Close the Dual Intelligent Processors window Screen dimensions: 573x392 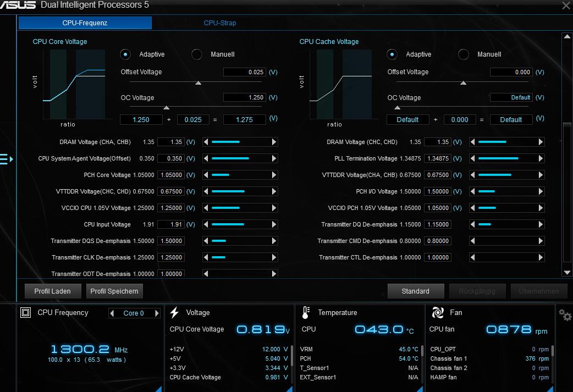coord(566,5)
